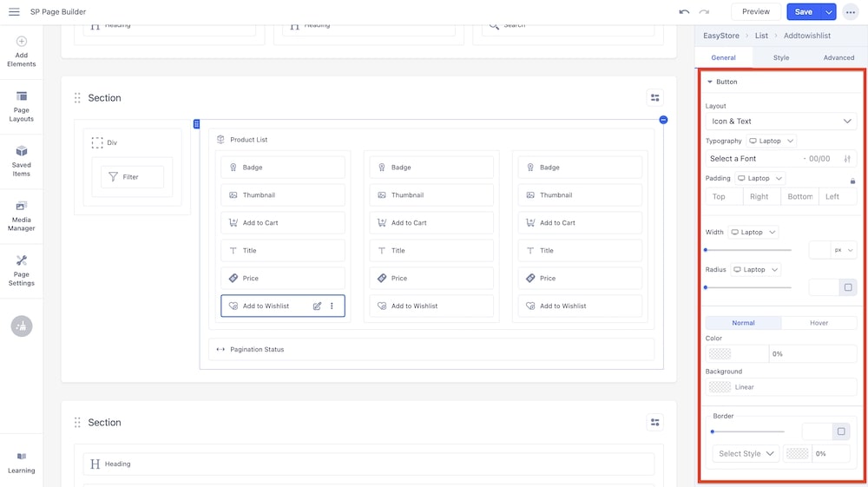Open Saved Items in the sidebar
This screenshot has height=487, width=868.
click(22, 161)
